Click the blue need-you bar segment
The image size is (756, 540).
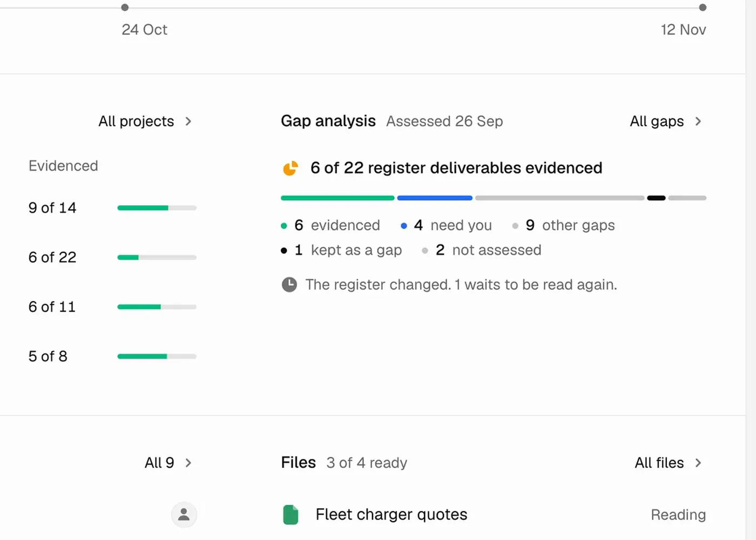435,198
